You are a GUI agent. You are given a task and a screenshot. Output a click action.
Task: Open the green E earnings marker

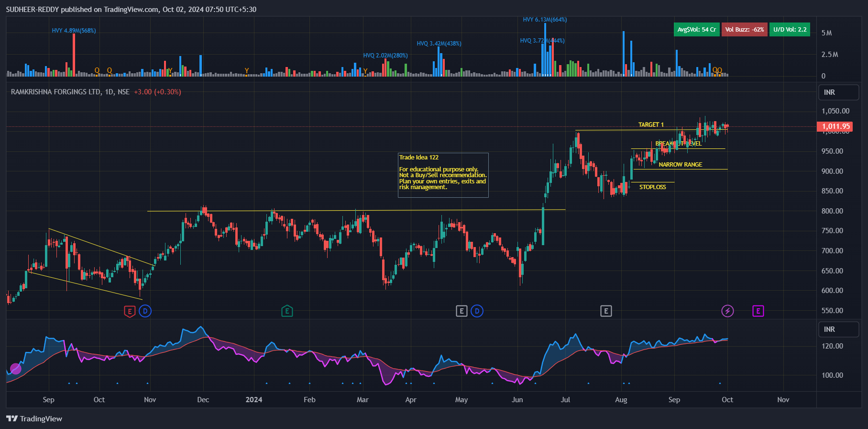tap(287, 311)
